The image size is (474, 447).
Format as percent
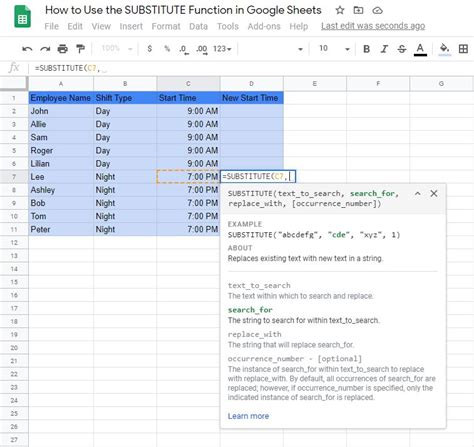tap(167, 49)
